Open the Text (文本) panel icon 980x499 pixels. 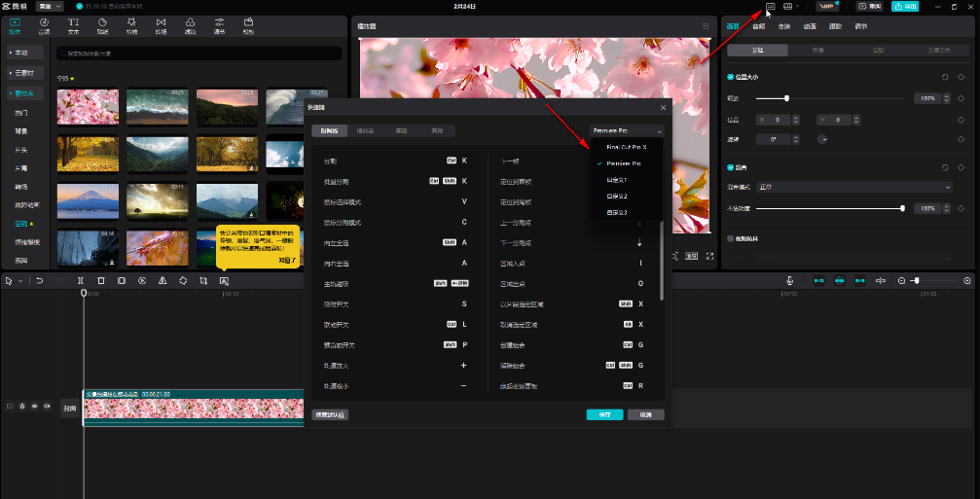[74, 25]
